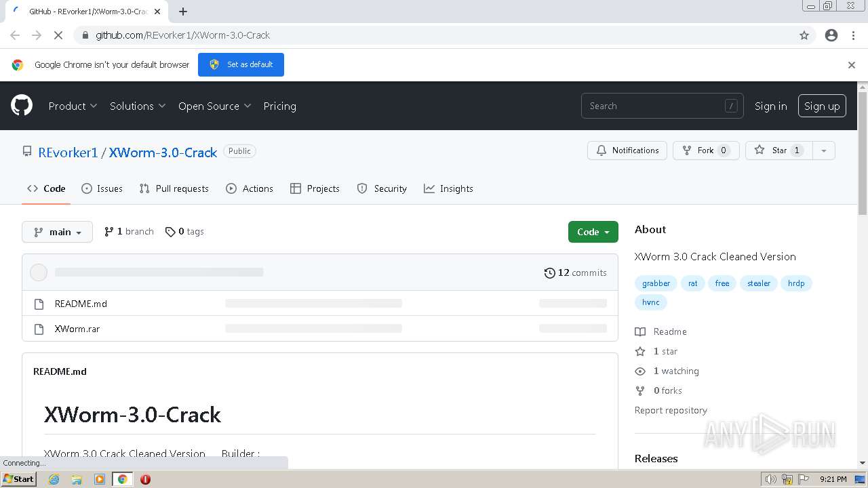Star the repository
This screenshot has width=868, height=488.
tap(778, 150)
